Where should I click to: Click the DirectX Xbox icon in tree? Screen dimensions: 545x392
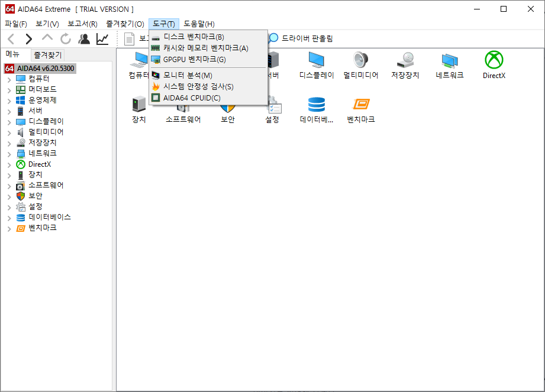pos(21,164)
